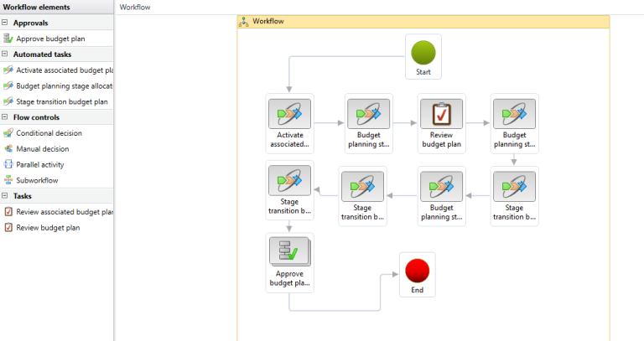
Task: Click the green Start node
Action: click(423, 54)
